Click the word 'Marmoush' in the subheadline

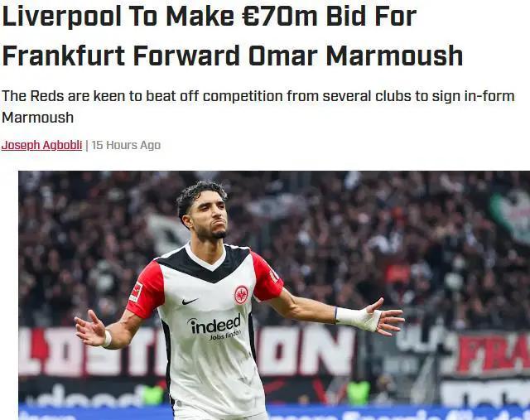(x=38, y=118)
